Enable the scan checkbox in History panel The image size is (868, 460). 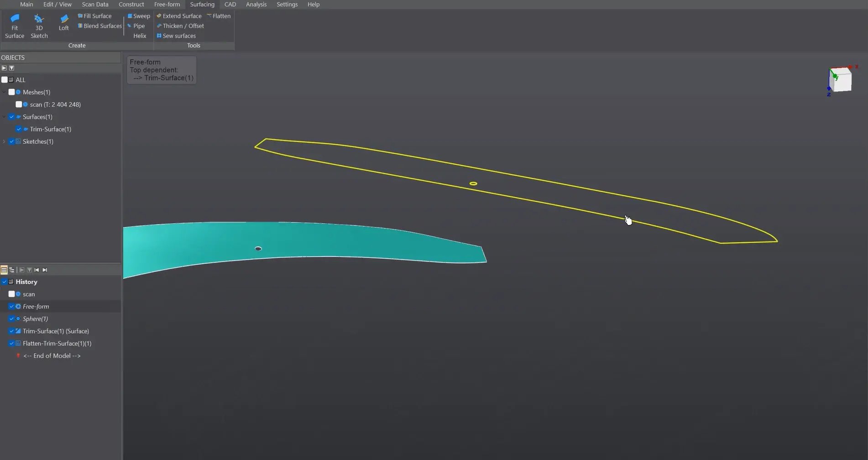pos(12,294)
